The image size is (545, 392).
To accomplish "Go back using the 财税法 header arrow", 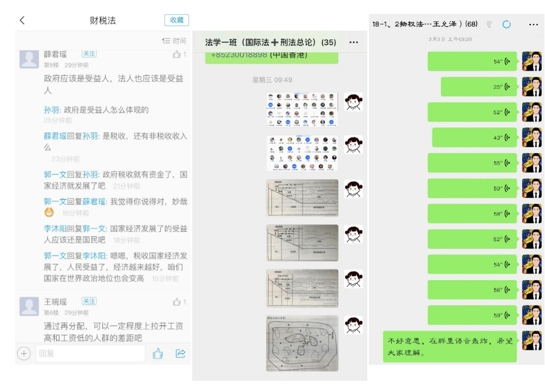I will click(22, 20).
